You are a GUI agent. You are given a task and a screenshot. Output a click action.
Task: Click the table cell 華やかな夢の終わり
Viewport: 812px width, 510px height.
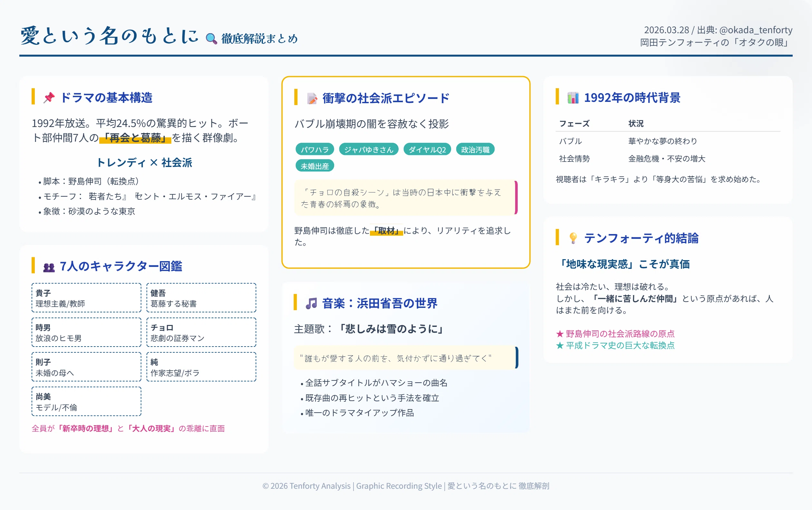(662, 141)
